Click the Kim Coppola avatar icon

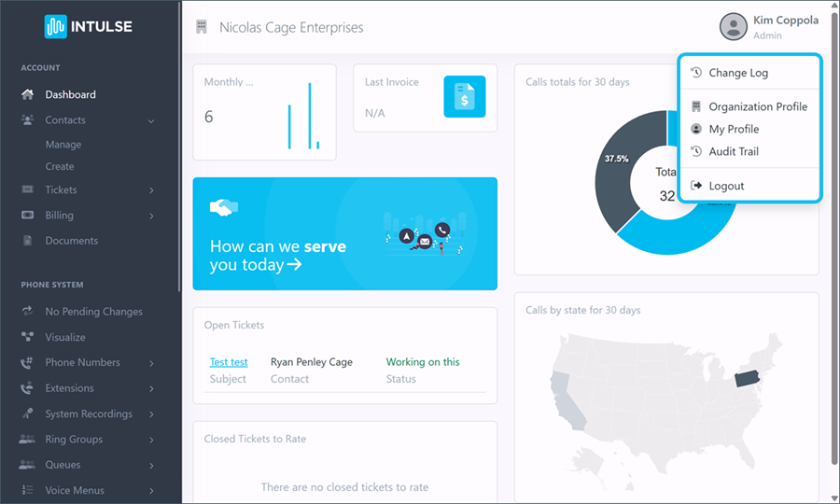tap(733, 27)
